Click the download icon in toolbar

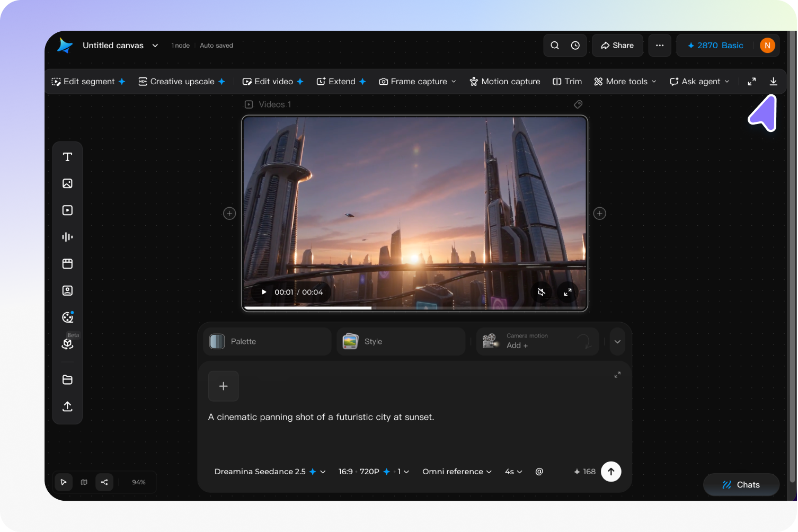click(773, 82)
